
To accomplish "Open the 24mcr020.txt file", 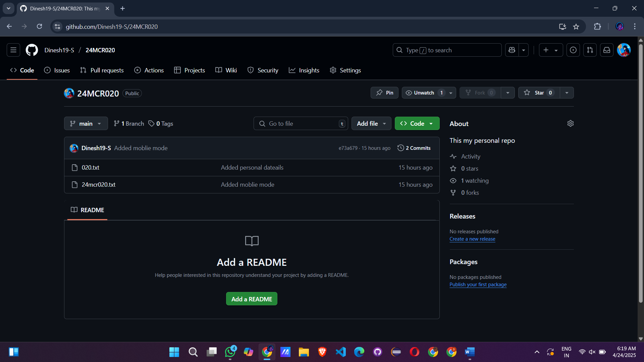I will 99,185.
